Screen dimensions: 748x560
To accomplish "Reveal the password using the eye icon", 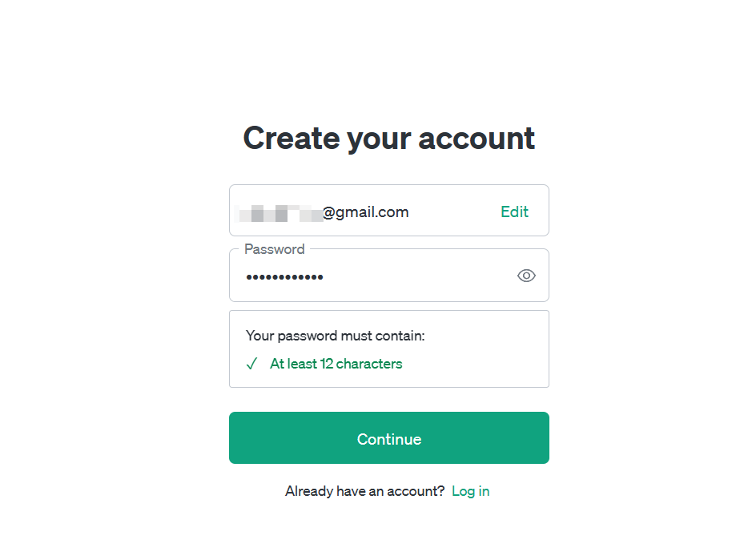I will (526, 276).
